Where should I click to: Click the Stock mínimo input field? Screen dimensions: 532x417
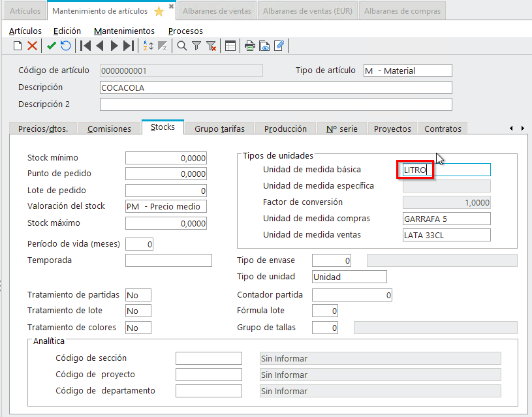166,158
